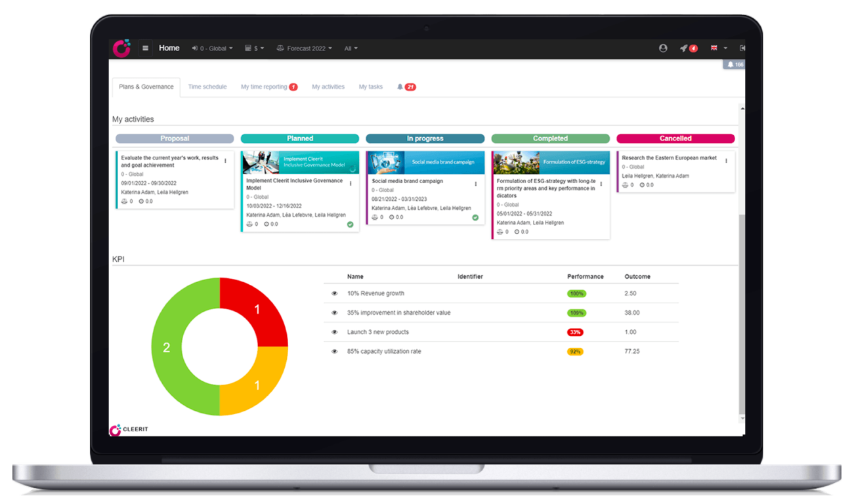Click the Cleerit logo in top bar

(121, 48)
